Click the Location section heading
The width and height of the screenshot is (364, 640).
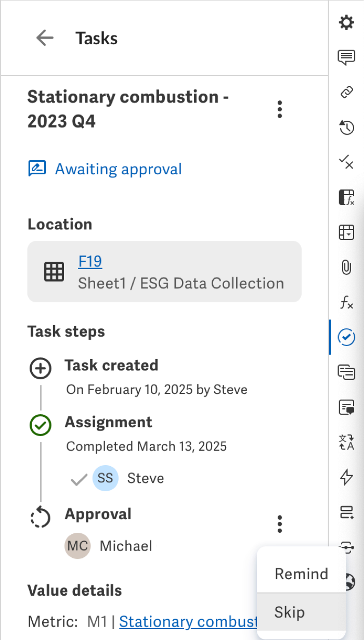pos(60,224)
